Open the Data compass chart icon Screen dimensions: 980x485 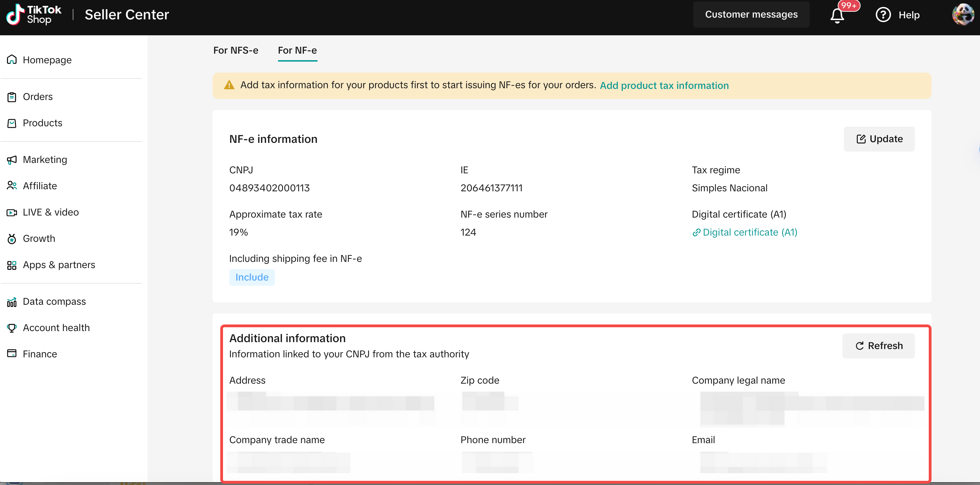pos(12,302)
